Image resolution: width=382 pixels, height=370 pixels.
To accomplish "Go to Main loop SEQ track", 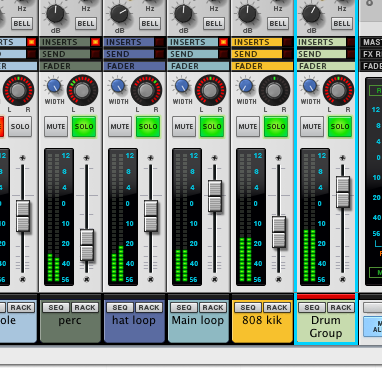I will point(184,307).
